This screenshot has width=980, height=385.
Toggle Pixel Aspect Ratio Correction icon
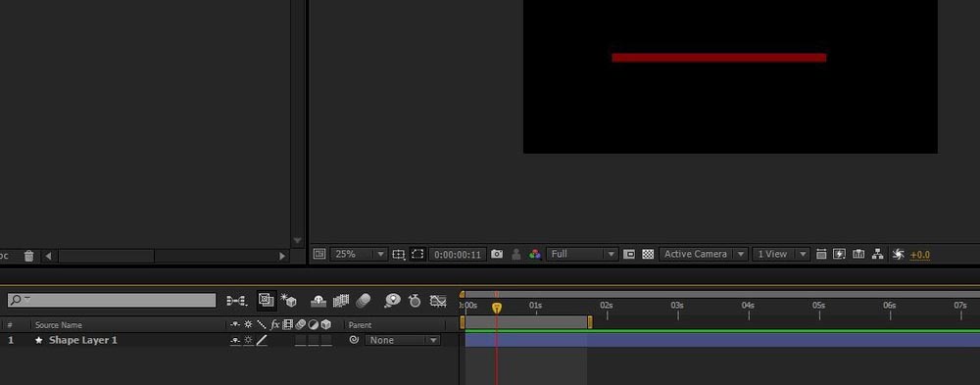pos(821,254)
